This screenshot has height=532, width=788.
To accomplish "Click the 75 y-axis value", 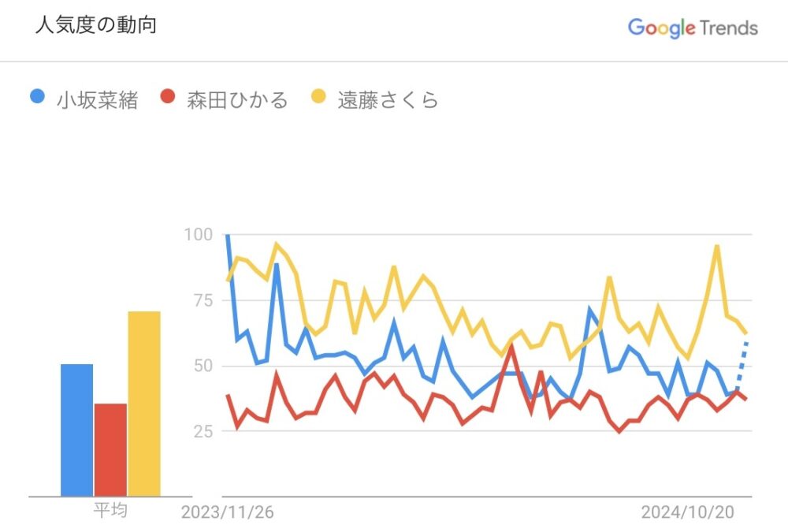I will (x=200, y=300).
